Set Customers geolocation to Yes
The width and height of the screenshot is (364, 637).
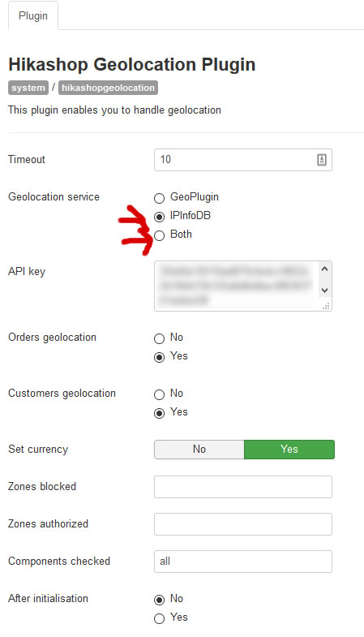159,413
